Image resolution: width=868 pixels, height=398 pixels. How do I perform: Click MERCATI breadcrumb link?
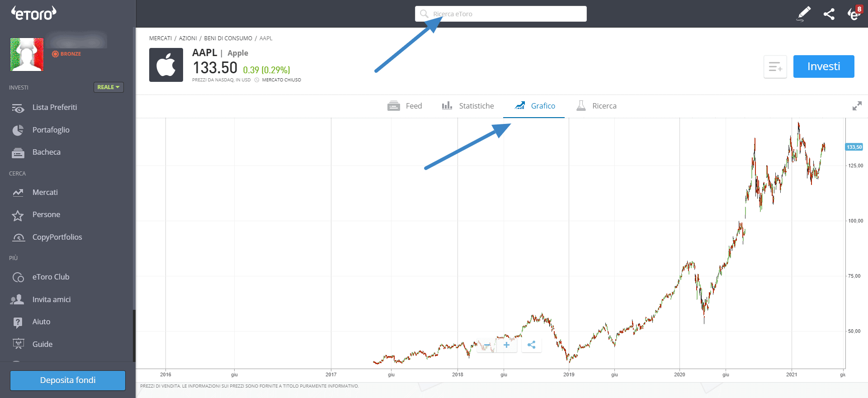click(160, 38)
